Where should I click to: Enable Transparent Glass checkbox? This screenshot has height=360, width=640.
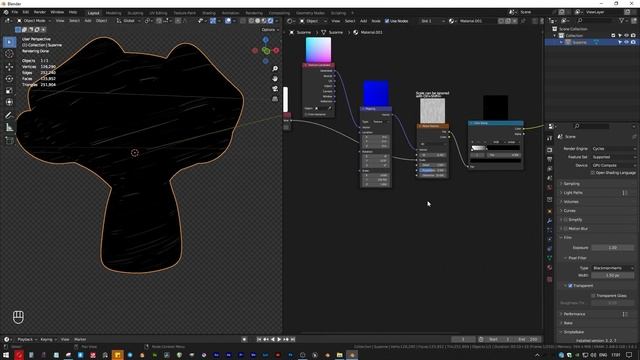(x=593, y=296)
